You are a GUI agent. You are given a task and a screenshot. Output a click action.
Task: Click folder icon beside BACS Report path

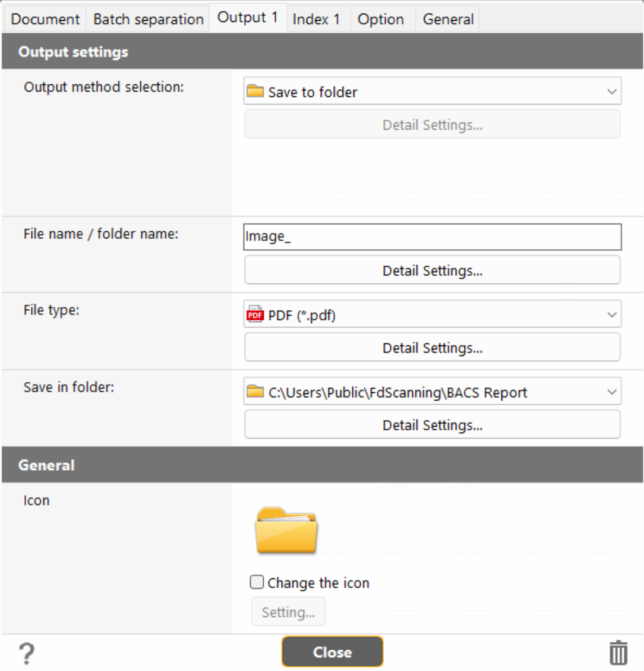(x=255, y=391)
